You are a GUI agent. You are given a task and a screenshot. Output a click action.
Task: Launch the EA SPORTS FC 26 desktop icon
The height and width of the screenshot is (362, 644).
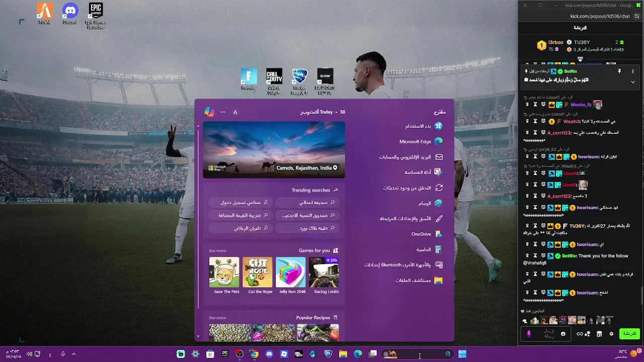coord(325,81)
